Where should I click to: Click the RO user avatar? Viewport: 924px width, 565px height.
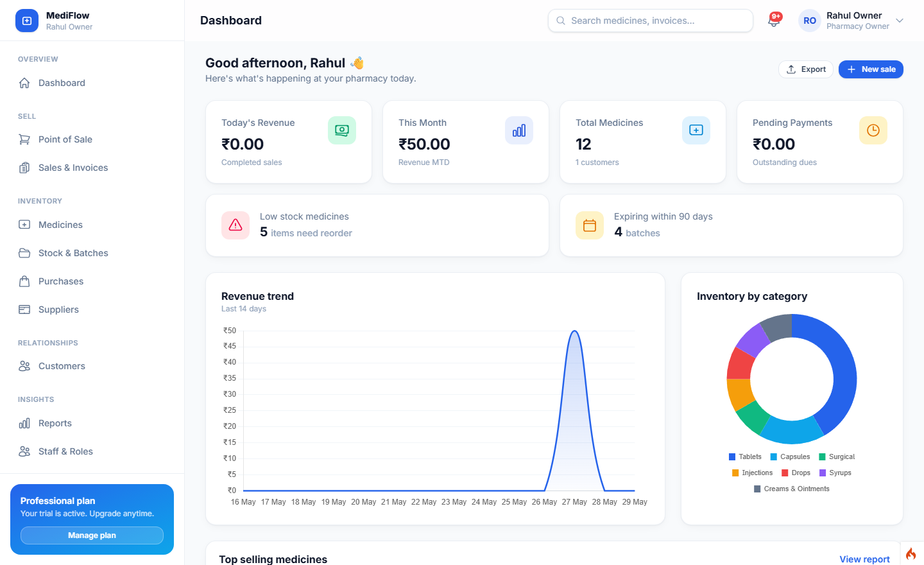(x=810, y=21)
